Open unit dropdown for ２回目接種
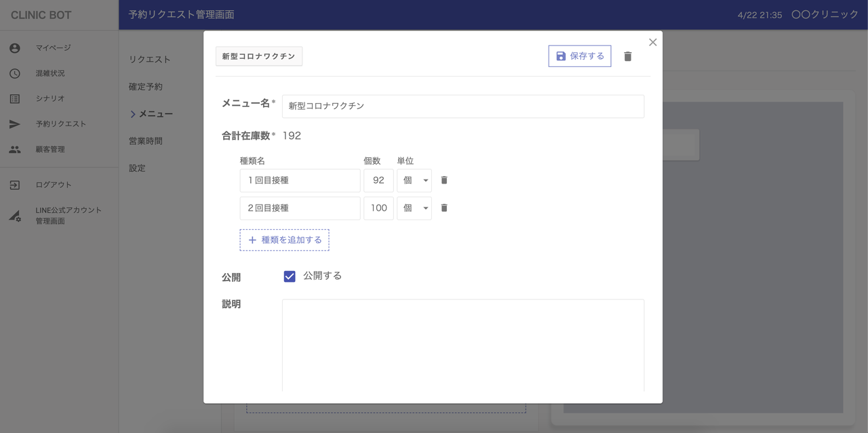 tap(414, 209)
